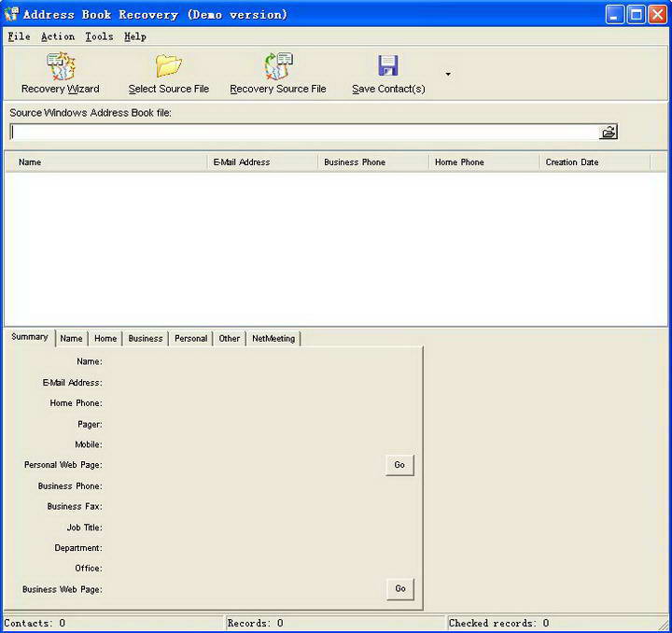The width and height of the screenshot is (672, 633).
Task: Sort by Home Phone column header
Action: [483, 162]
